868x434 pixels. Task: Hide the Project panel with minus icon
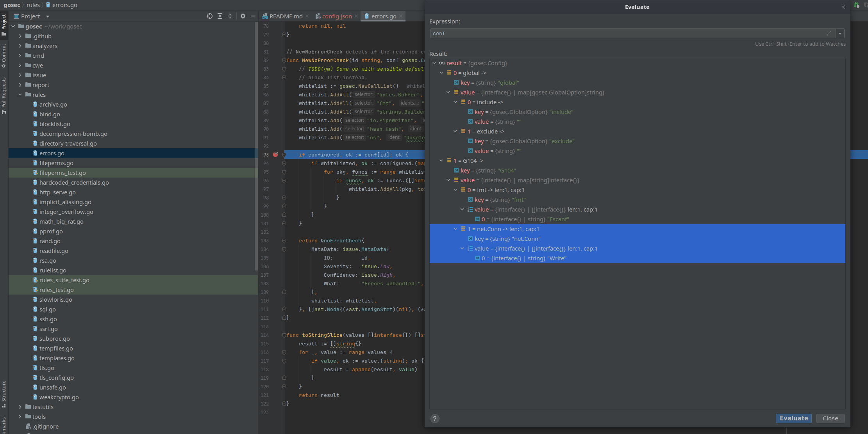click(253, 16)
